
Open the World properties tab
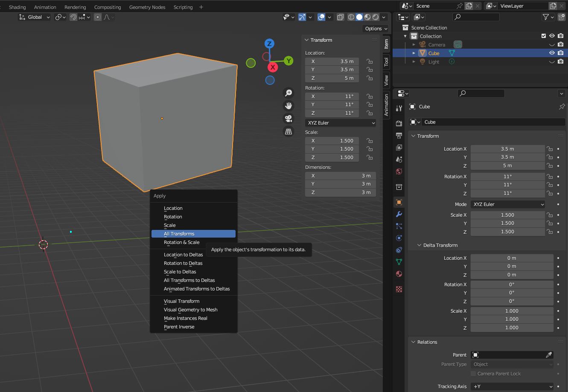pyautogui.click(x=399, y=171)
